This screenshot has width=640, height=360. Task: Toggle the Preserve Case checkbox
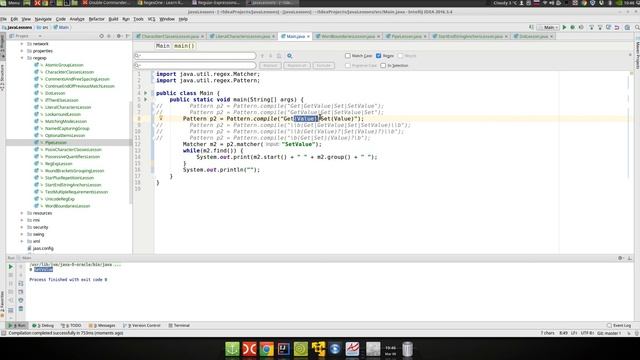pyautogui.click(x=348, y=65)
